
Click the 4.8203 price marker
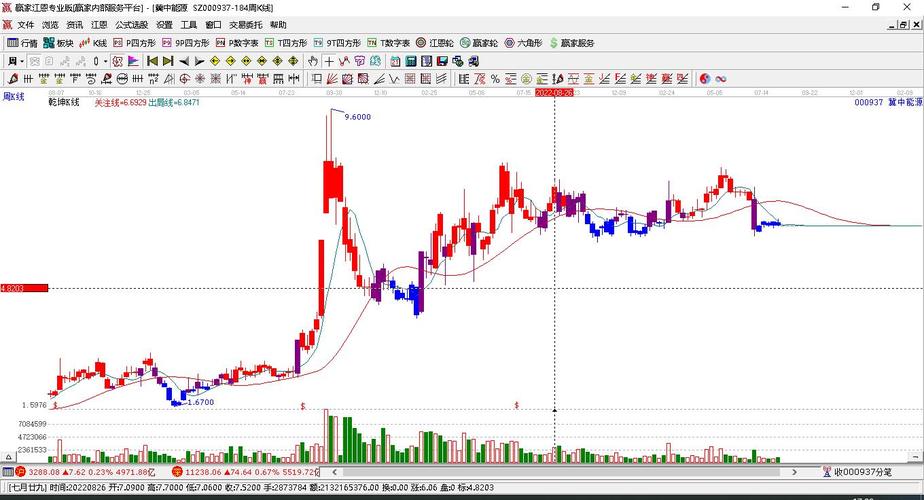(x=24, y=288)
